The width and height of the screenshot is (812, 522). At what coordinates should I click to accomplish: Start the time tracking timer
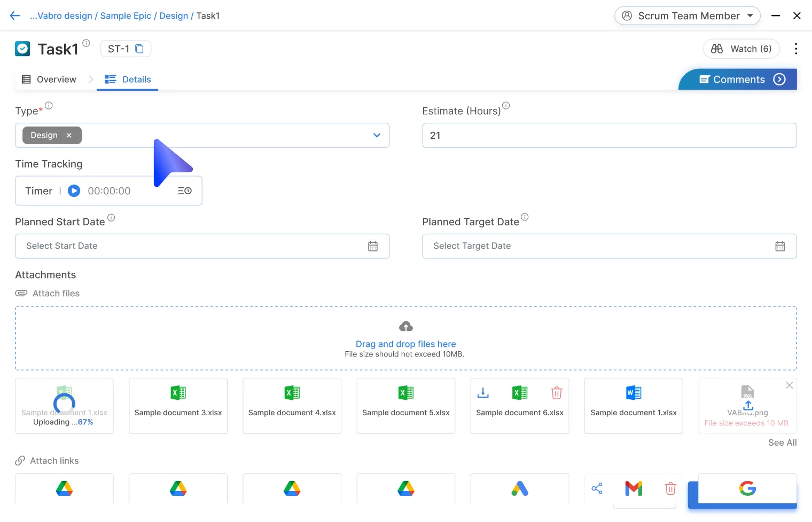[74, 191]
